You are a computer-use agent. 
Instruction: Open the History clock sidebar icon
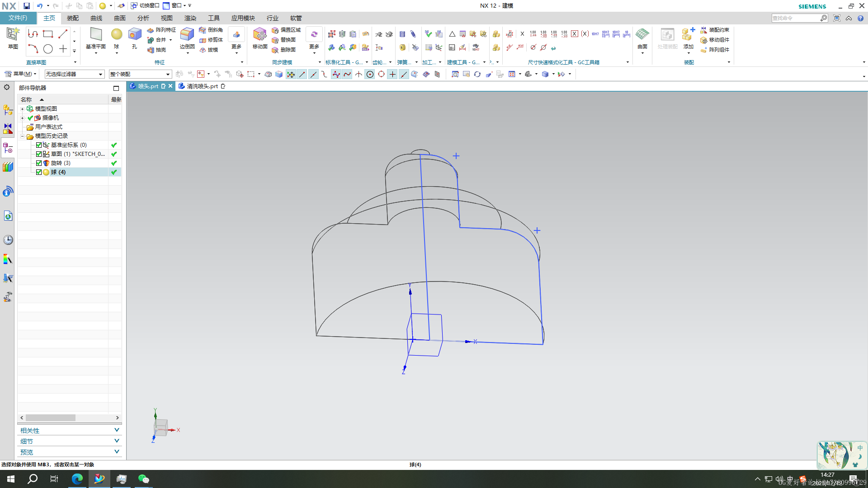8,240
